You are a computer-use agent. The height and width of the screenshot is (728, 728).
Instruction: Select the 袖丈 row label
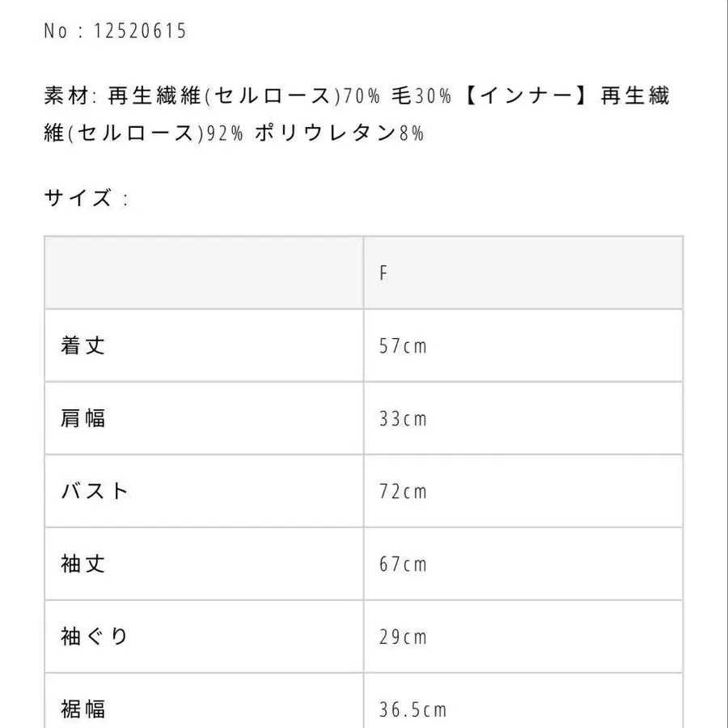click(x=83, y=565)
